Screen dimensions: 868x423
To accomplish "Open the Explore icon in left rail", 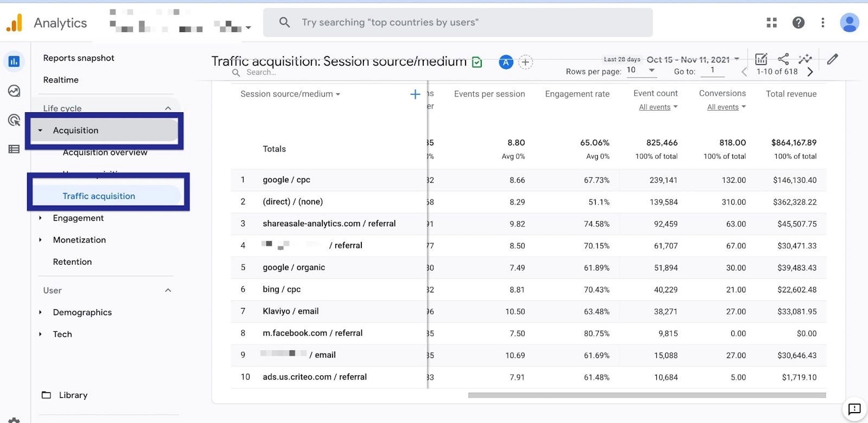I will (14, 91).
